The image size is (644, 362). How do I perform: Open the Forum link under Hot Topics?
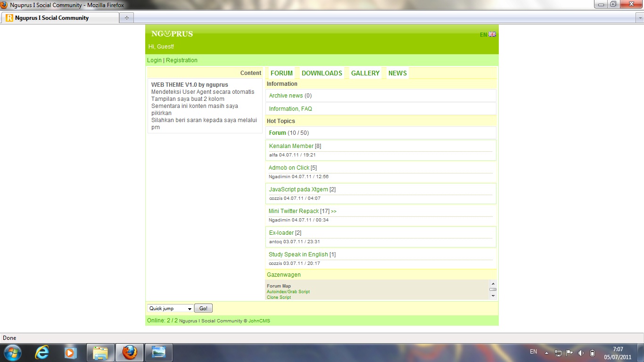278,133
